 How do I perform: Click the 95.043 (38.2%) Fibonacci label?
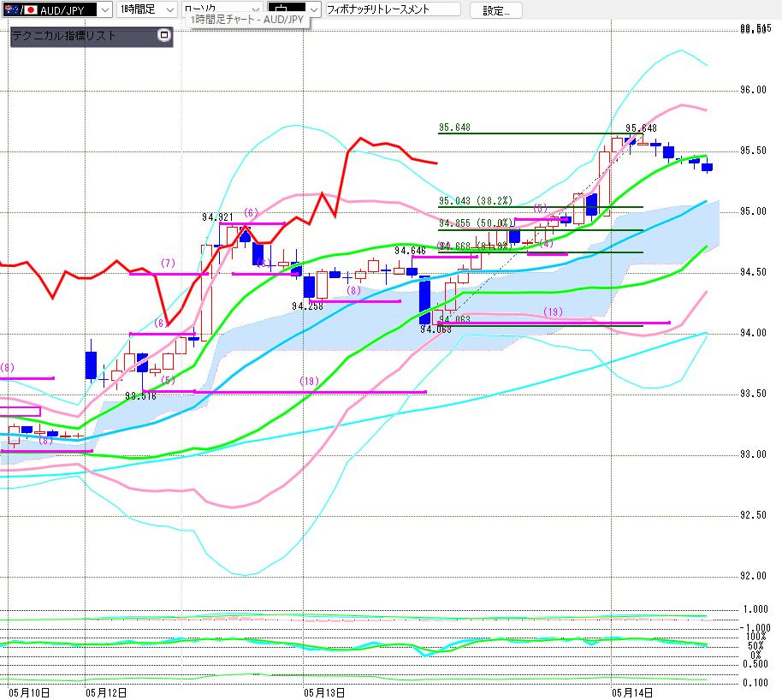476,200
